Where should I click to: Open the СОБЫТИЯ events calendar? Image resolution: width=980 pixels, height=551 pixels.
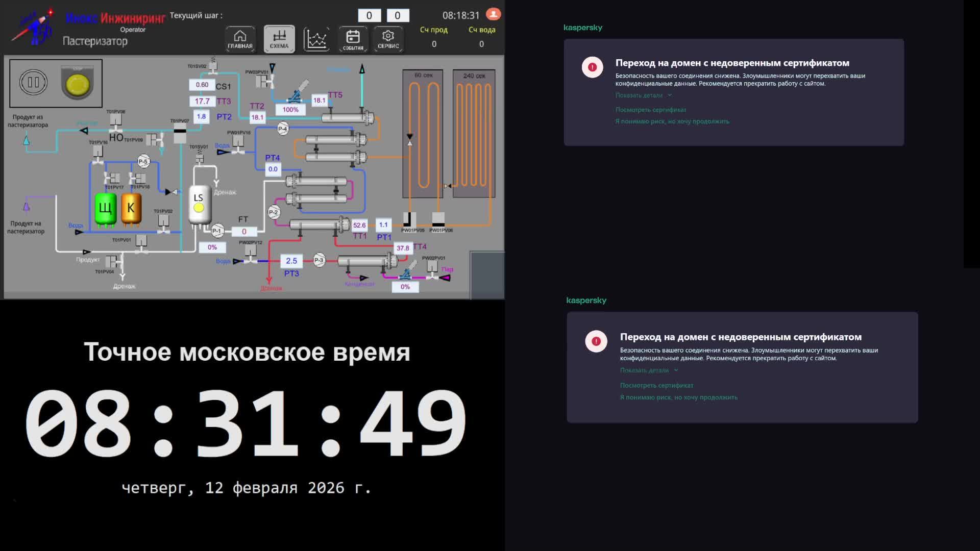tap(353, 39)
